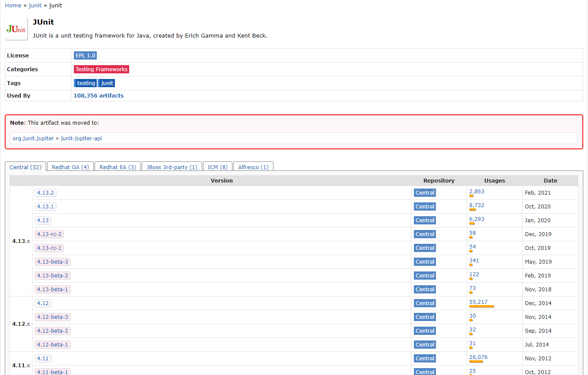Go to Home breadcrumb link

tap(13, 6)
